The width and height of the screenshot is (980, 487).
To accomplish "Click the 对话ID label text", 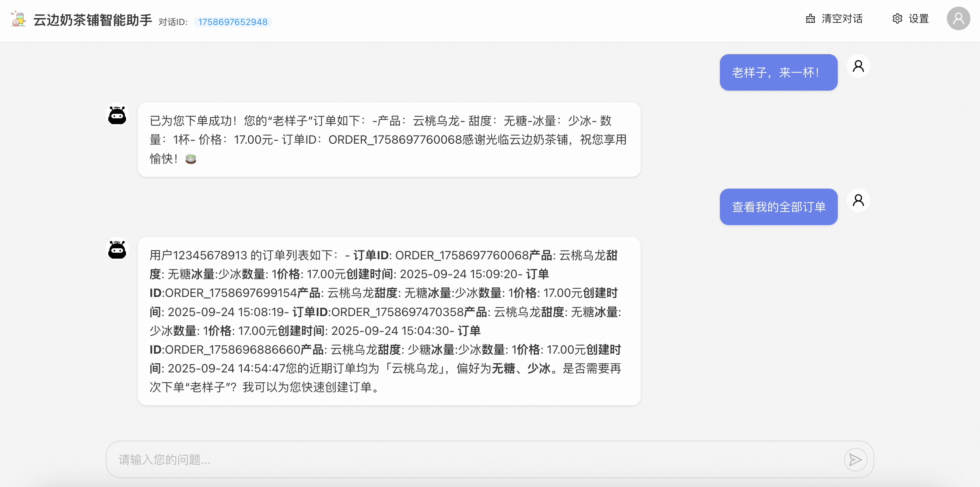I will pos(173,22).
